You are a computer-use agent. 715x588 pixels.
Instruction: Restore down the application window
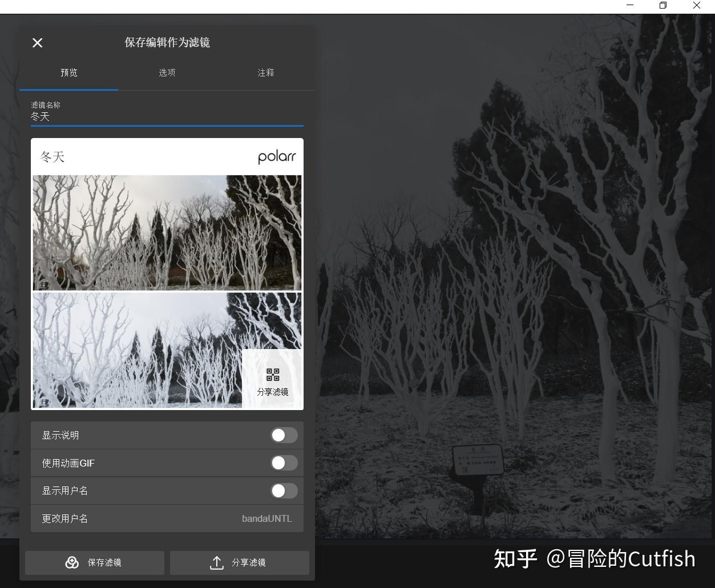663,5
